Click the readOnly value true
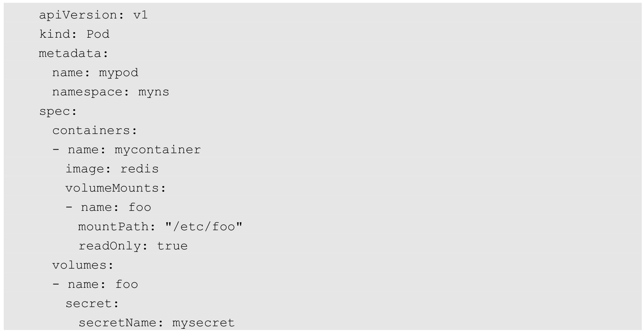This screenshot has width=644, height=334. [172, 246]
